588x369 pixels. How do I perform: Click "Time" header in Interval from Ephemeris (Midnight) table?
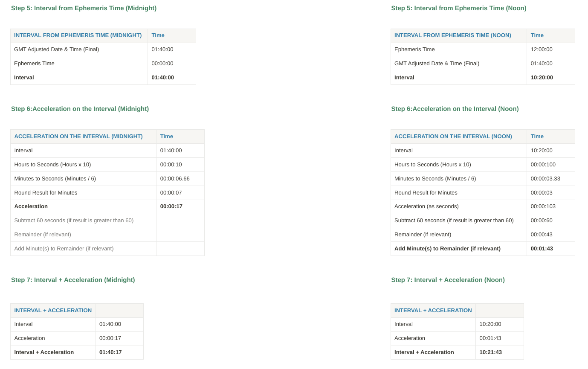[158, 35]
